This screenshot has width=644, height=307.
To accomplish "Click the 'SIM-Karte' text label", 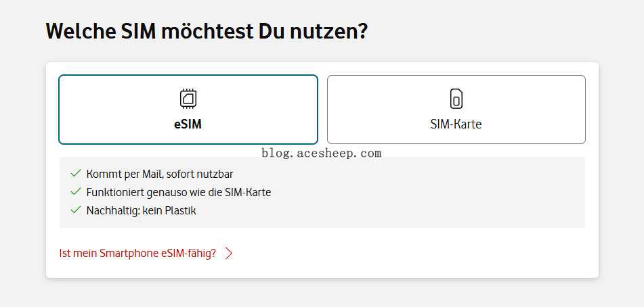I will pos(456,124).
